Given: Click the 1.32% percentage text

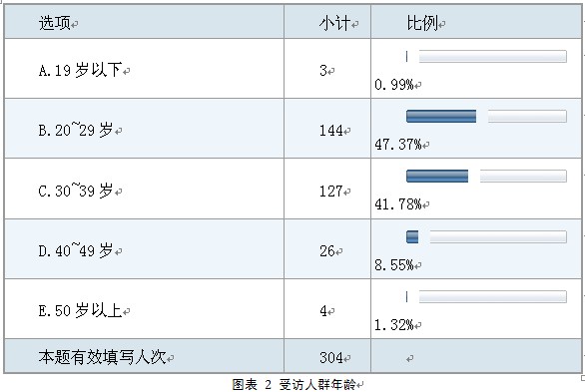Looking at the screenshot, I should 394,325.
